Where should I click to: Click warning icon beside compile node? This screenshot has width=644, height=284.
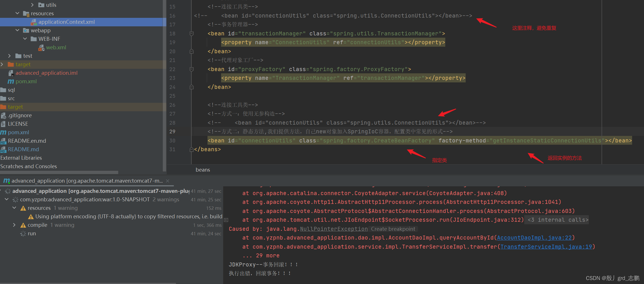click(23, 225)
